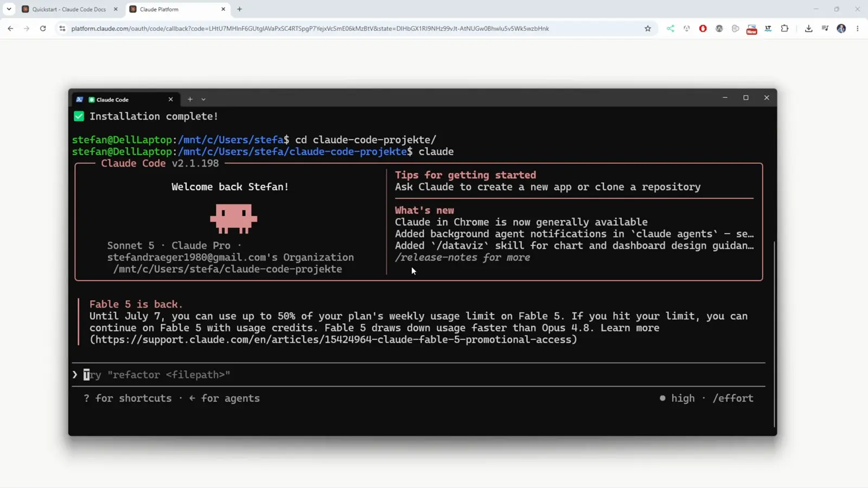Minimize the browser window
This screenshot has width=868, height=488.
pyautogui.click(x=816, y=9)
